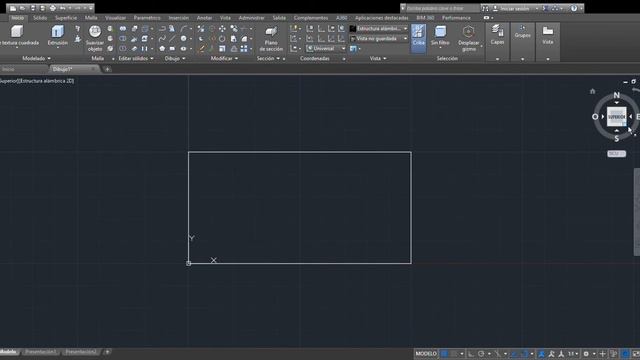Expand the Vista panel in ribbon
Viewport: 640px width, 360px height.
point(378,59)
